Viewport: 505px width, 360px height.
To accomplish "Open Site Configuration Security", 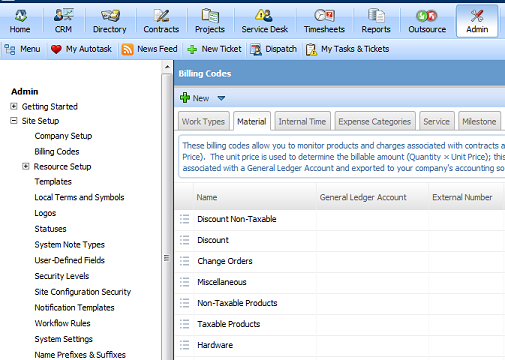I will click(x=83, y=292).
